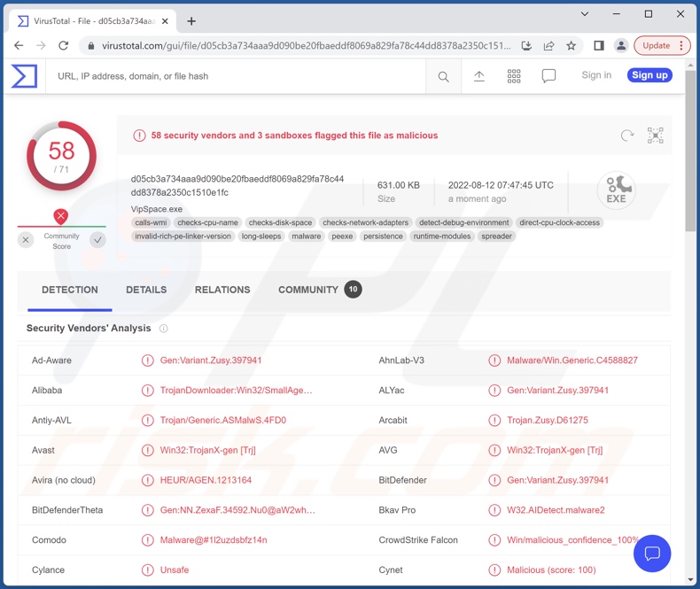700x589 pixels.
Task: Click the info icon beside Security Vendors' Analysis
Action: click(164, 329)
